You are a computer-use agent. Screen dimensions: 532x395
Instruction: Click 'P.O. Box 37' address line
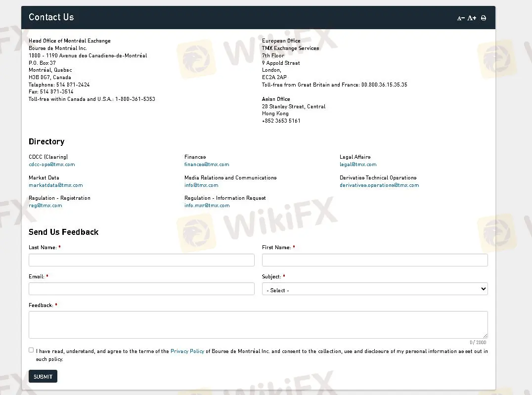42,63
